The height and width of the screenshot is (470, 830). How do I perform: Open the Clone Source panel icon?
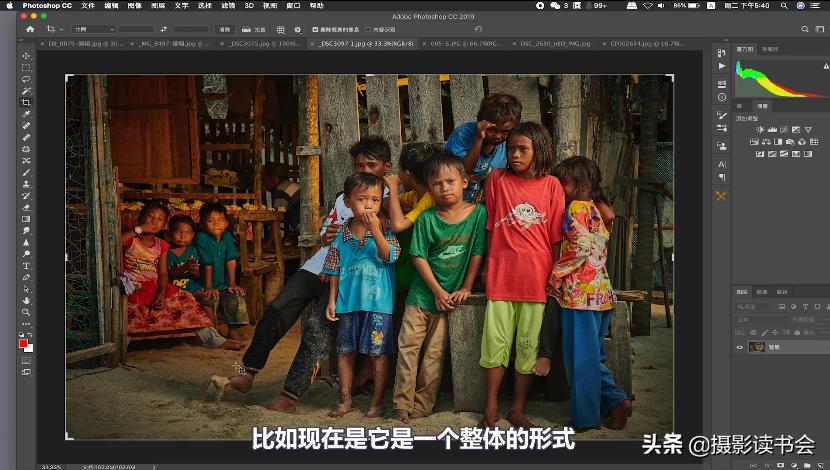pos(721,146)
